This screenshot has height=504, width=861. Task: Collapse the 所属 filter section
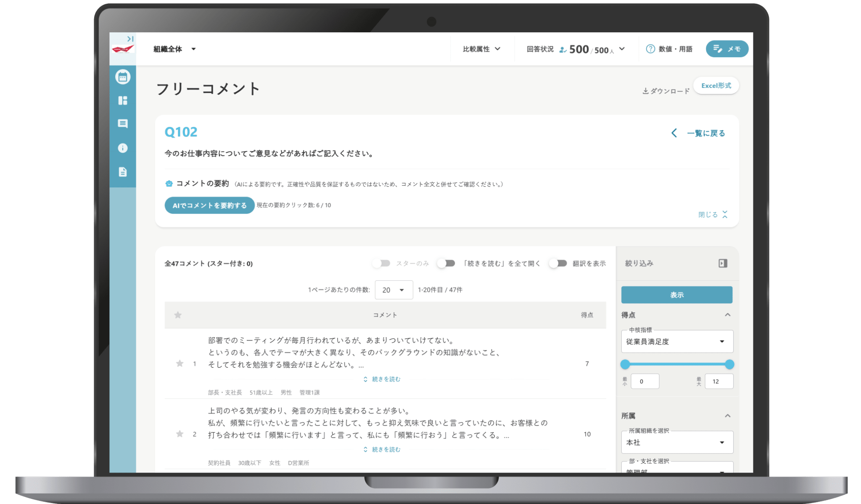pos(727,416)
